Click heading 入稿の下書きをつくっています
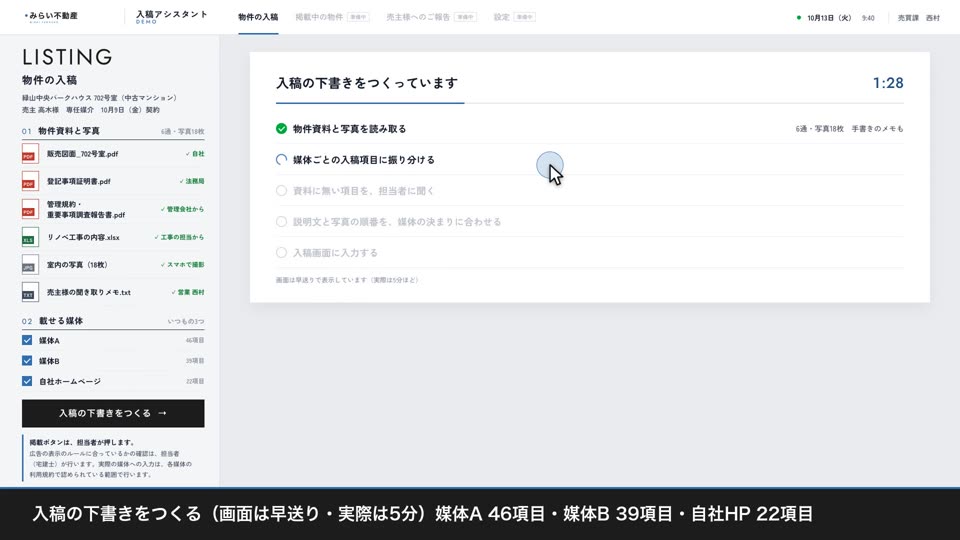The width and height of the screenshot is (960, 540). pyautogui.click(x=367, y=83)
